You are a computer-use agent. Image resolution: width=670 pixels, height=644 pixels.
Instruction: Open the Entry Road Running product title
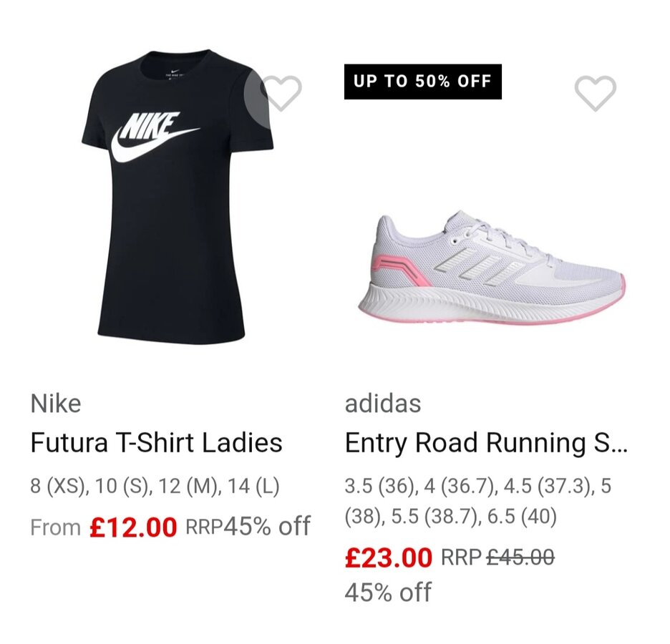pyautogui.click(x=485, y=443)
